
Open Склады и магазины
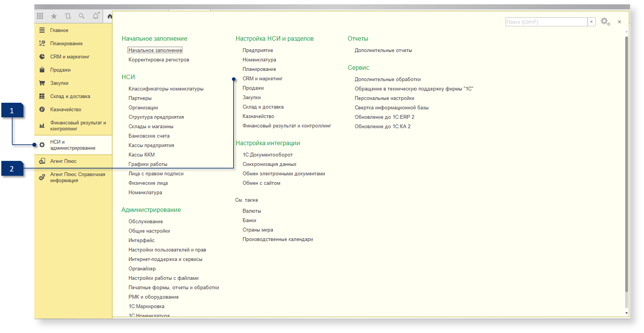click(x=151, y=127)
